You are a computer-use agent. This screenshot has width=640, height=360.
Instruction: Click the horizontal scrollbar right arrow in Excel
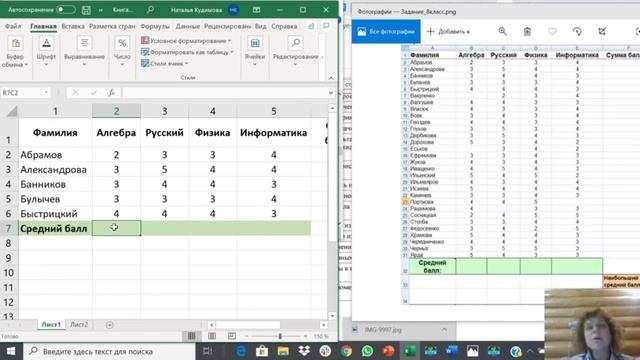click(324, 325)
